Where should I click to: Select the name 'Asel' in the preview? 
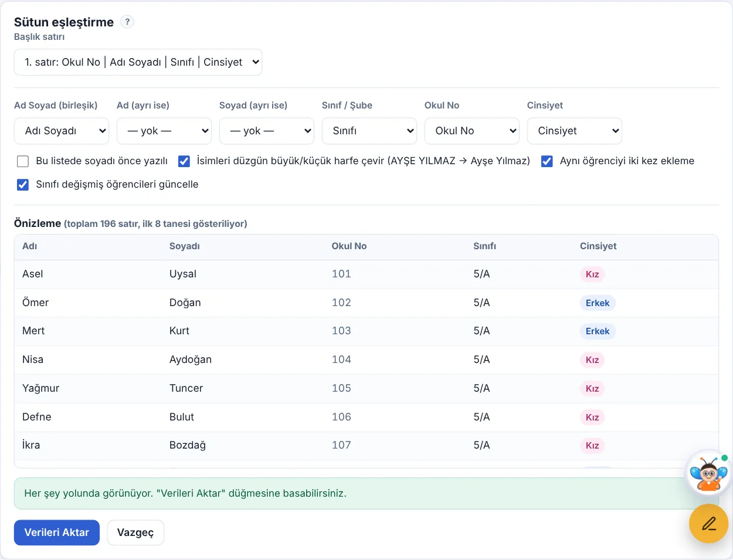tap(33, 274)
